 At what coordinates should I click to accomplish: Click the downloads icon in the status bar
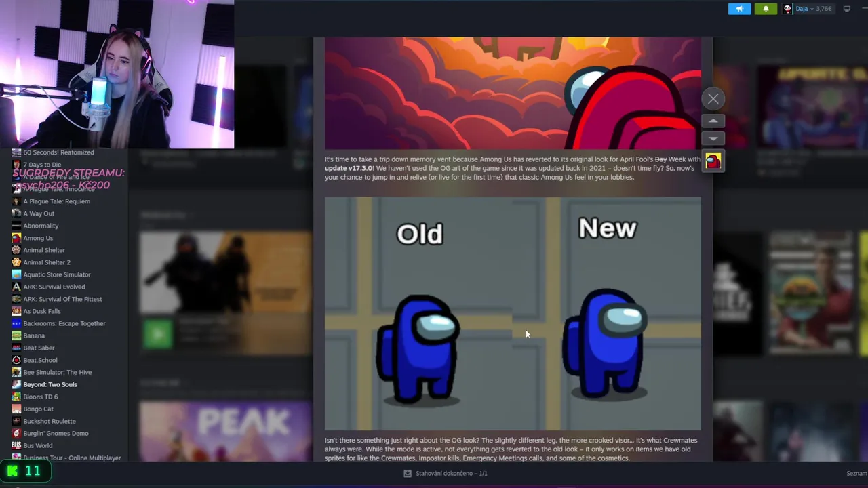coord(408,473)
